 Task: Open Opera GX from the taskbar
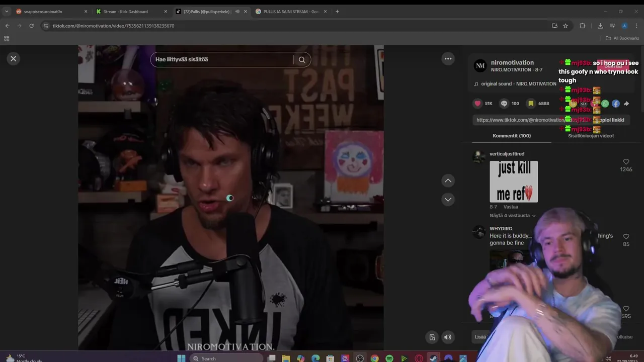point(419,358)
